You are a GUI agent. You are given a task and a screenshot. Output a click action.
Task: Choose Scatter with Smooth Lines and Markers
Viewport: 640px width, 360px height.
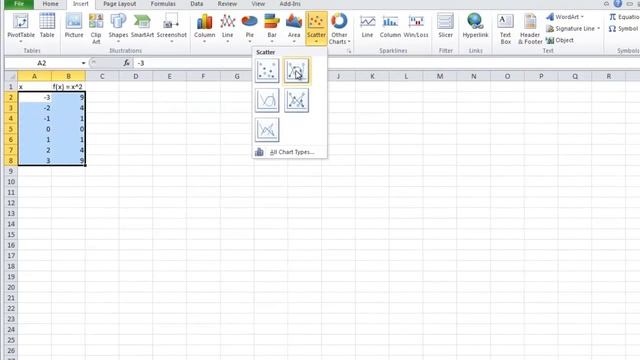click(x=296, y=71)
